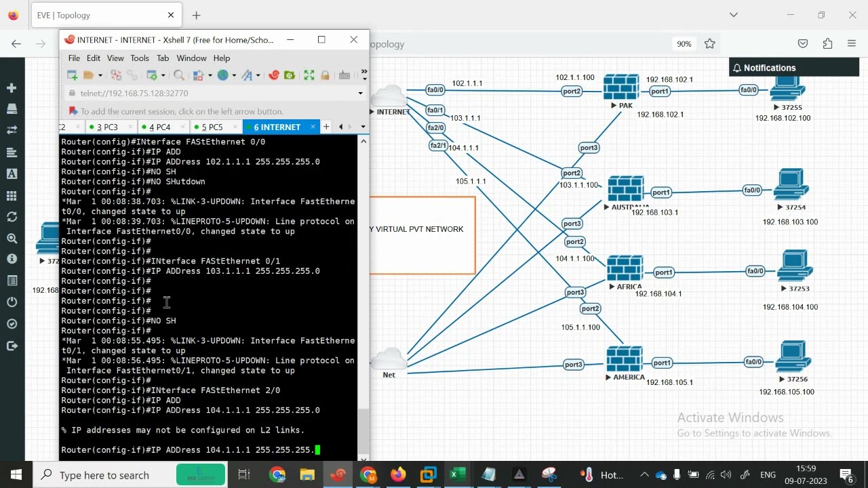Click EVE sidebar zoom magnifier icon
The height and width of the screenshot is (488, 868).
(x=12, y=239)
